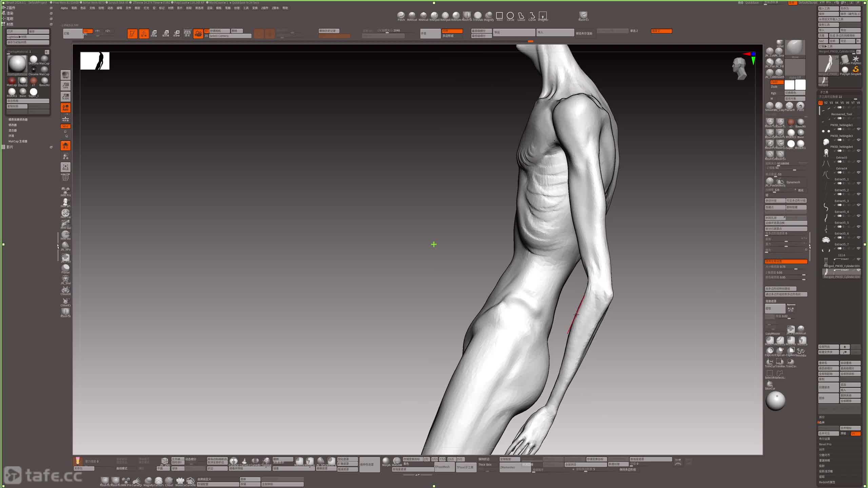Open the Z插件 menu in menu bar
868x488 pixels.
(x=264, y=8)
